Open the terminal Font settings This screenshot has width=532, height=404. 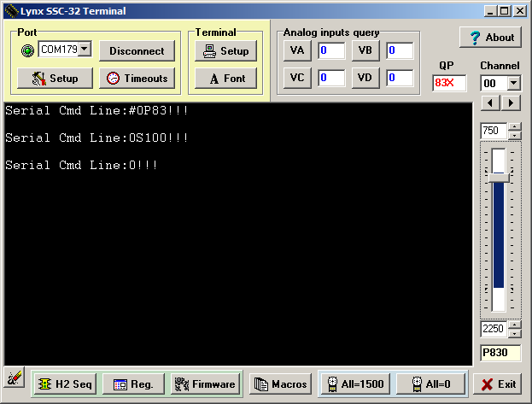(225, 79)
